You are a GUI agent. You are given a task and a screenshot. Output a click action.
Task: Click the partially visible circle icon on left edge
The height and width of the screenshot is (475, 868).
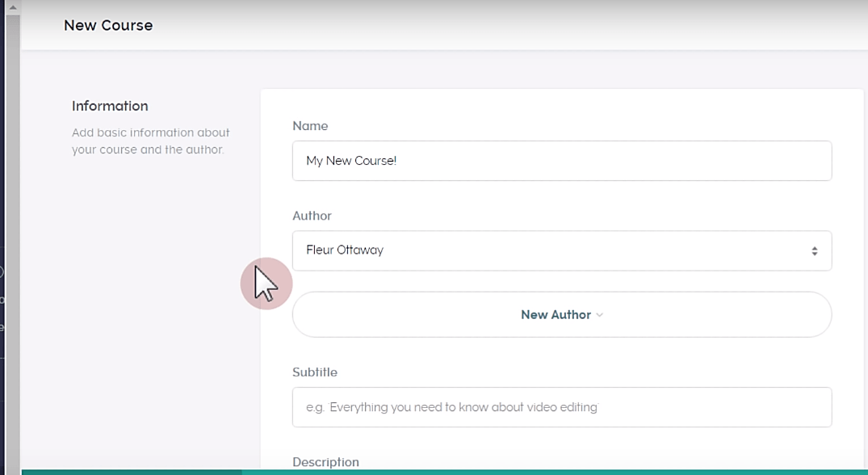coord(2,272)
